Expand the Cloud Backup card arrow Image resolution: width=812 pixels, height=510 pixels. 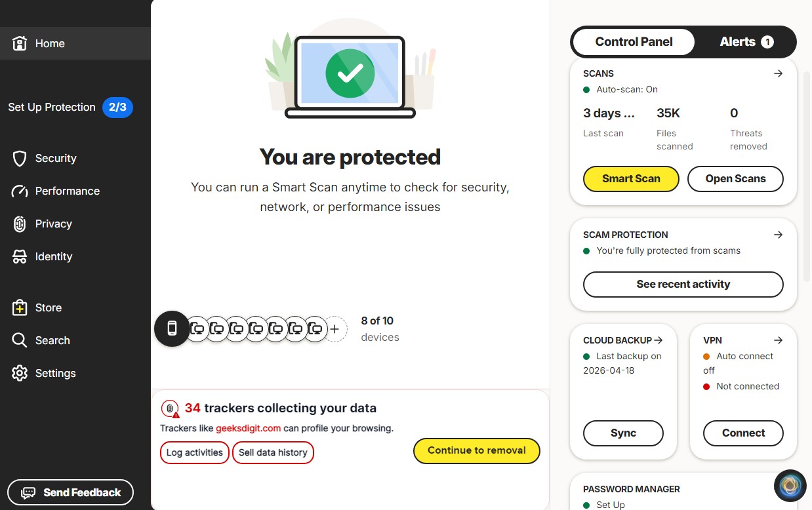tap(659, 340)
